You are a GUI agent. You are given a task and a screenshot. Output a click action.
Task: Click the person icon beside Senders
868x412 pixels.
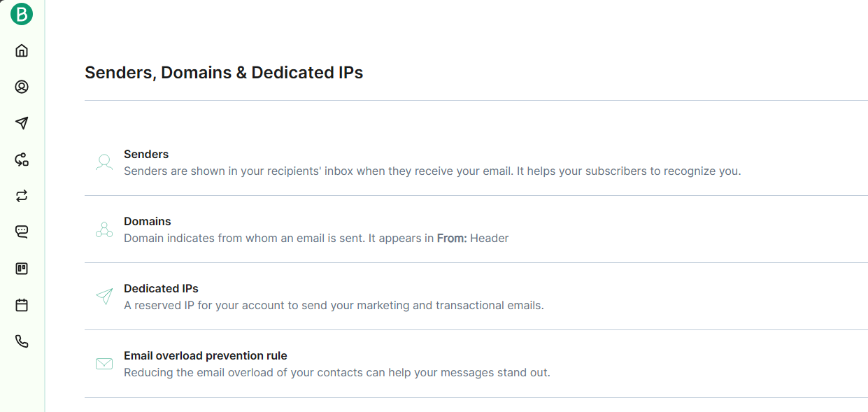click(104, 162)
